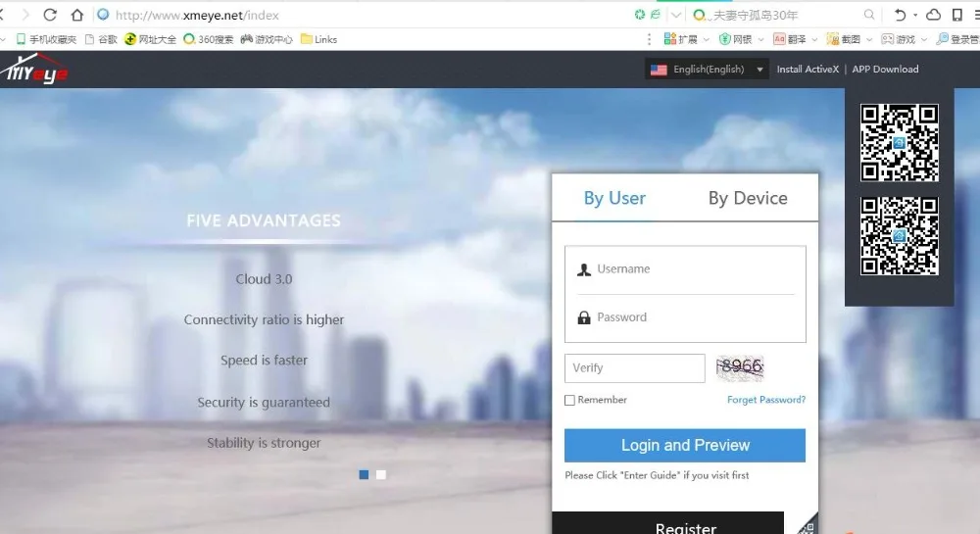The height and width of the screenshot is (534, 980).
Task: Open the 游戏中心 bookmark
Action: tap(267, 39)
